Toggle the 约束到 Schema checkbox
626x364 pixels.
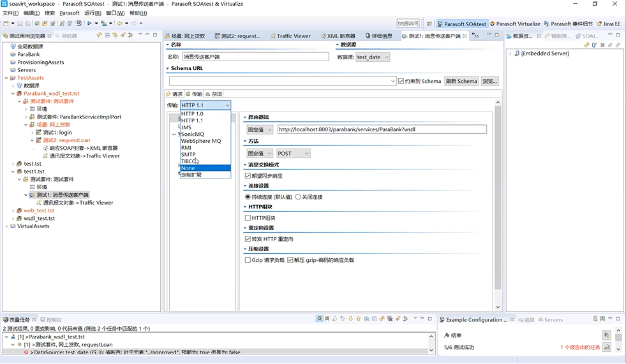[x=401, y=82]
